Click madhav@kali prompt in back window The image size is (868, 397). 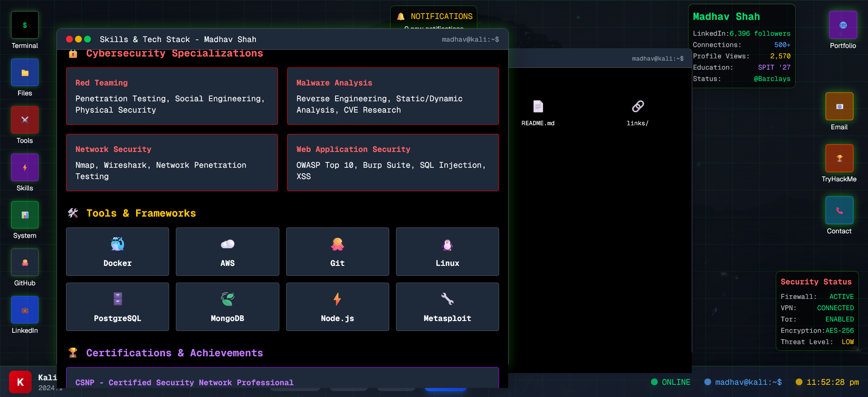658,58
